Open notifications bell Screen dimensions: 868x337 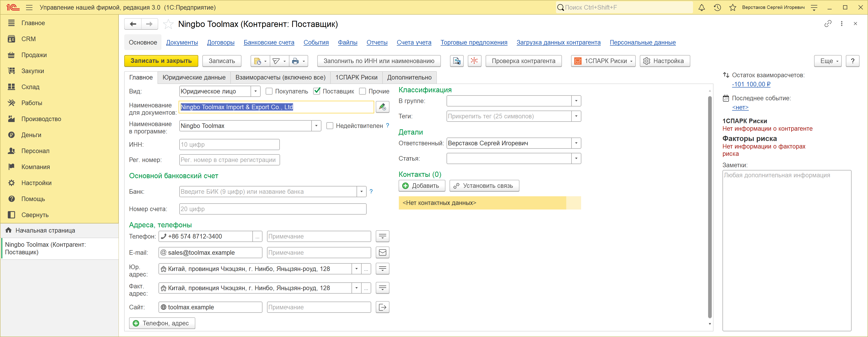701,7
